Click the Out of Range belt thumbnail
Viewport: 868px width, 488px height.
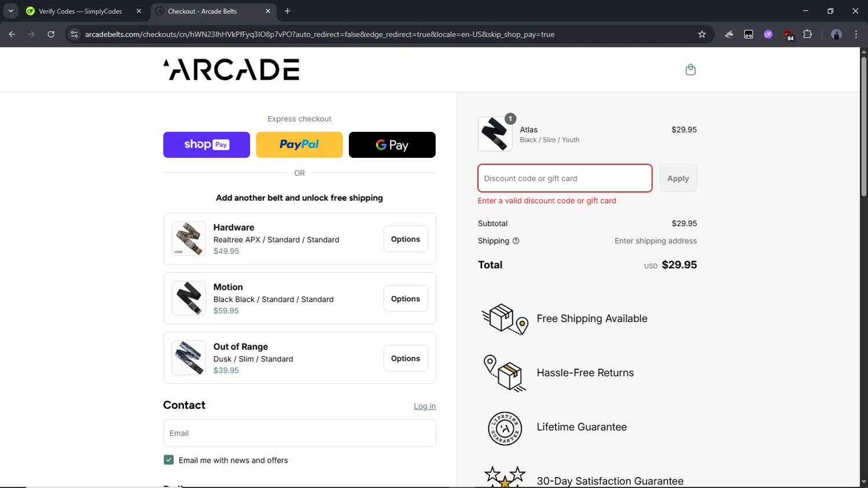189,358
